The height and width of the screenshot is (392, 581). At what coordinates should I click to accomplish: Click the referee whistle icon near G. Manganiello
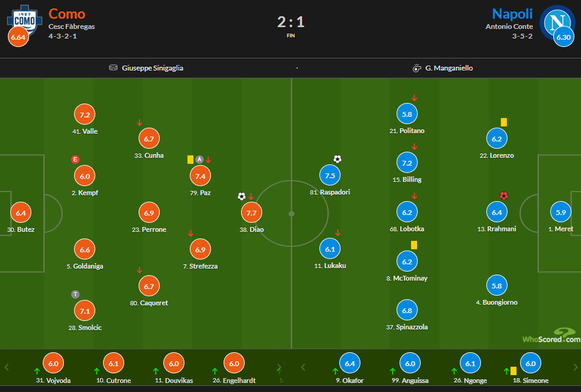[416, 68]
